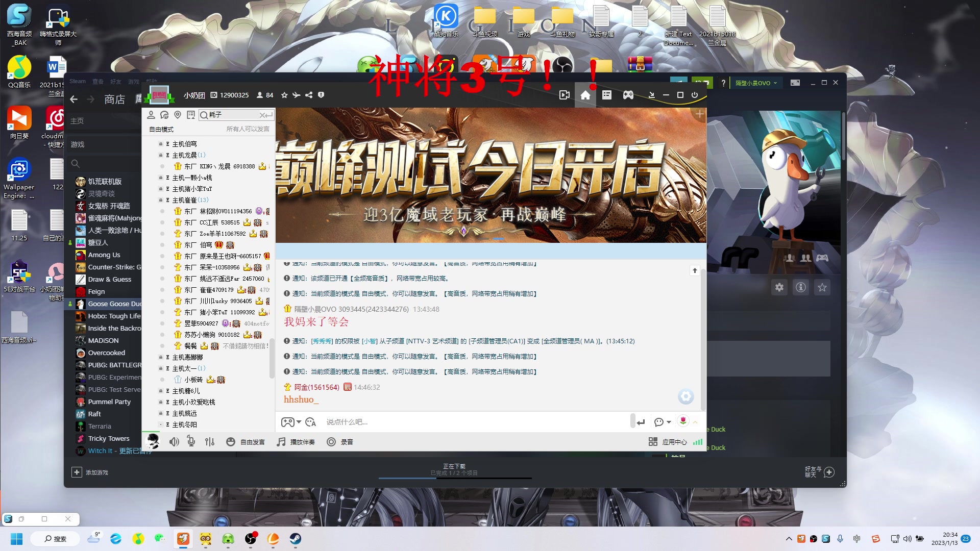
Task: Open the audio mixer settings icon
Action: [210, 442]
